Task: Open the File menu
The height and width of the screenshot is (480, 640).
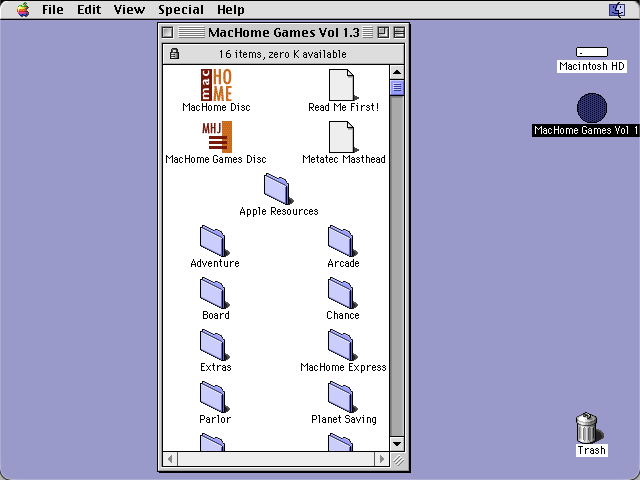Action: [53, 9]
